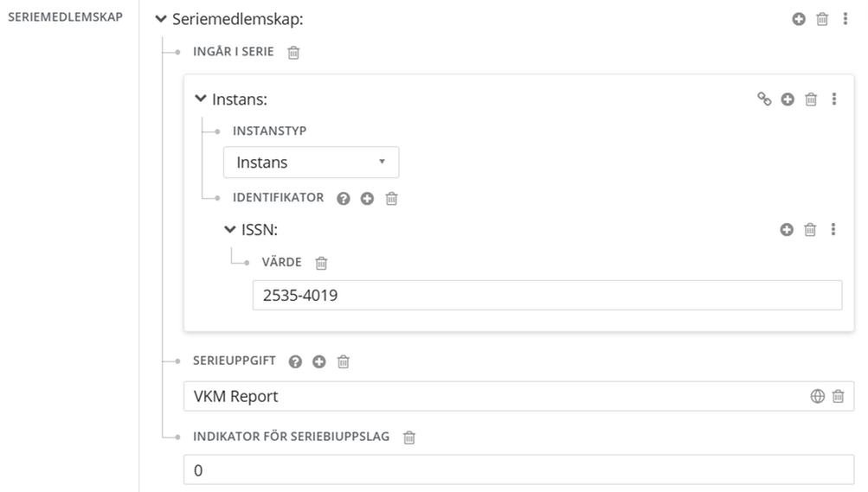
Task: Delete the Seriemedlemskap section via trash icon
Action: (x=822, y=18)
